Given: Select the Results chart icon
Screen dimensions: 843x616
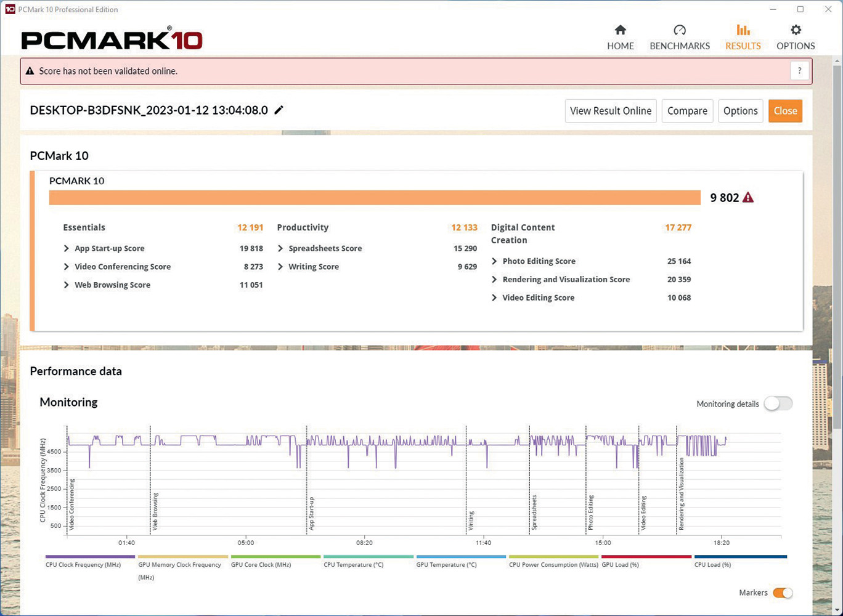Looking at the screenshot, I should pyautogui.click(x=743, y=30).
